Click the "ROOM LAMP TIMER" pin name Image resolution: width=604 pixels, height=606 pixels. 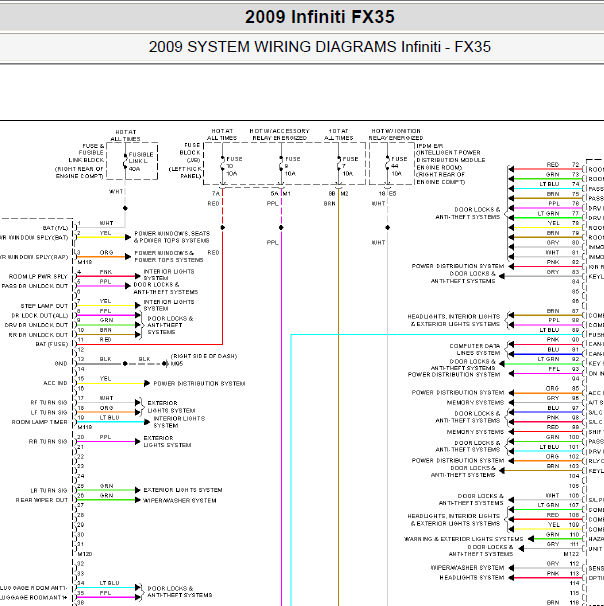tap(39, 422)
